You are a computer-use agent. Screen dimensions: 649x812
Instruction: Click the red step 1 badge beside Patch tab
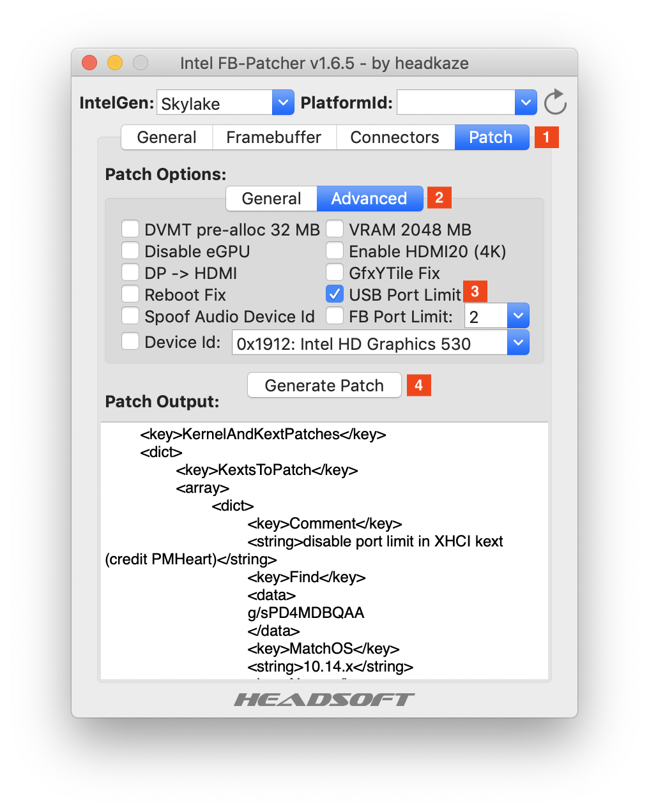click(x=546, y=137)
